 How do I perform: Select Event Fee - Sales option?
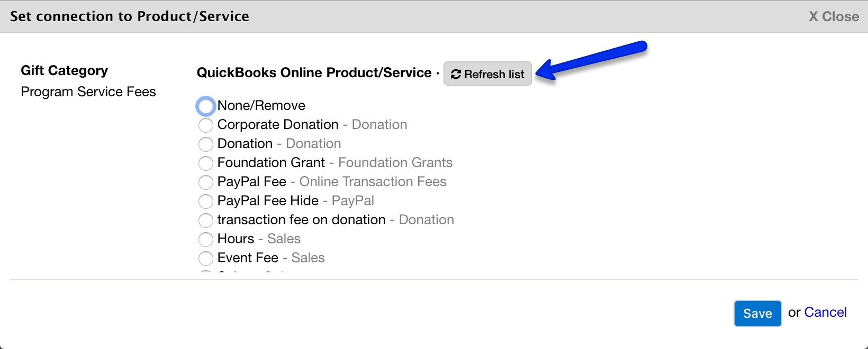206,258
